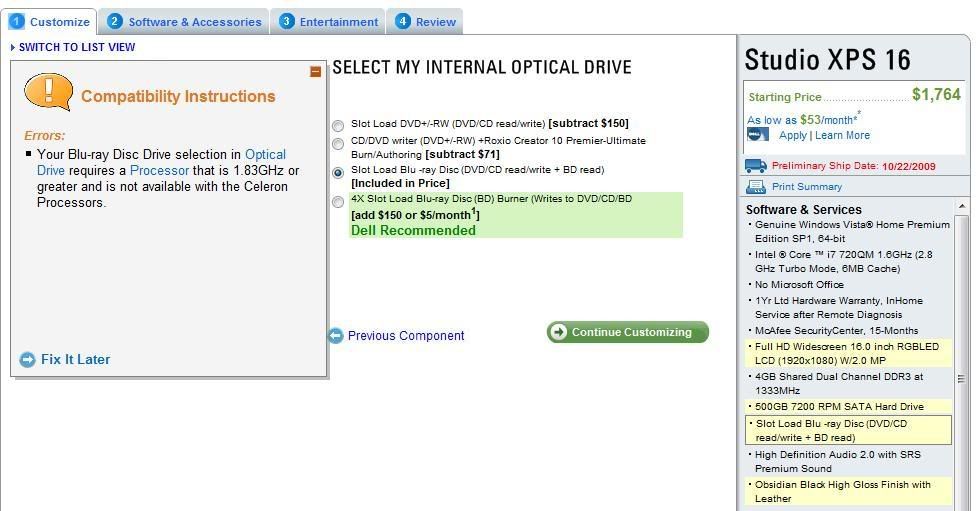Screen dimensions: 979x511
Task: Click the summary panel scrollbar thumb
Action: (961, 377)
